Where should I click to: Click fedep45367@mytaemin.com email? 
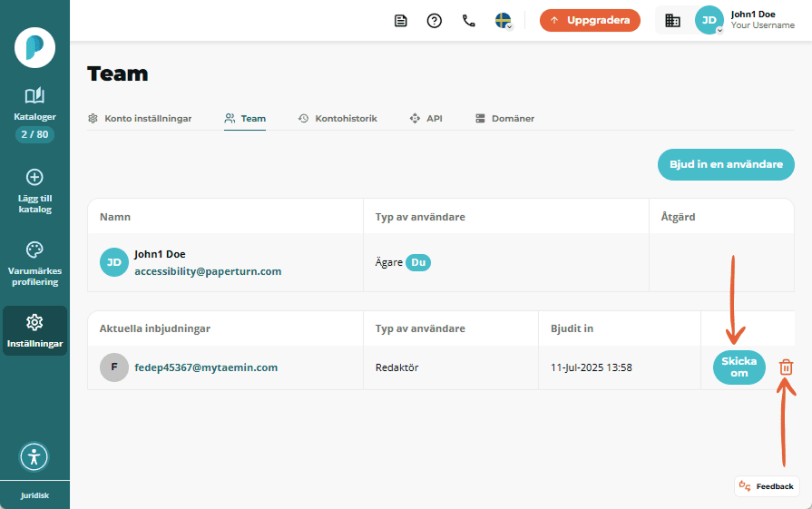[x=206, y=367]
